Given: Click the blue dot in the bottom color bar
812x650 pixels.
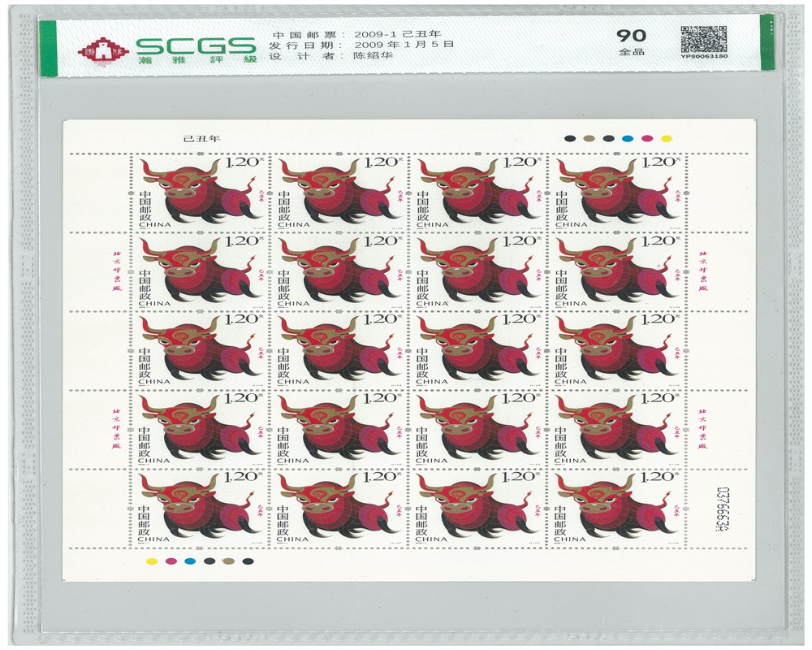Looking at the screenshot, I should 190,561.
